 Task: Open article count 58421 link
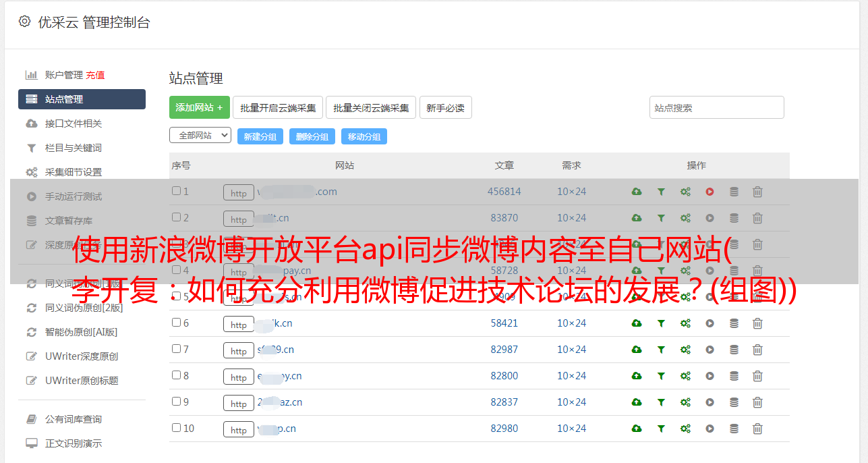tap(504, 323)
